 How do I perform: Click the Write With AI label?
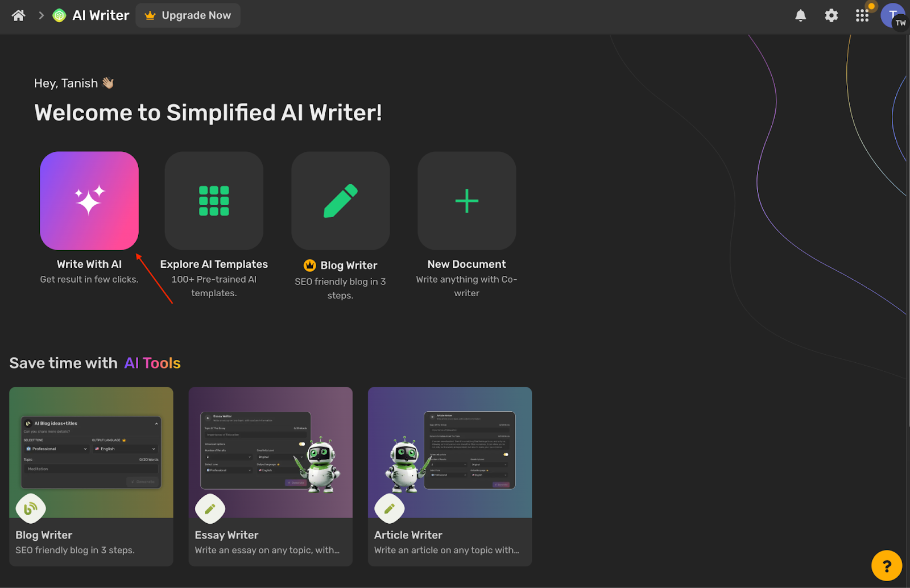click(x=89, y=264)
